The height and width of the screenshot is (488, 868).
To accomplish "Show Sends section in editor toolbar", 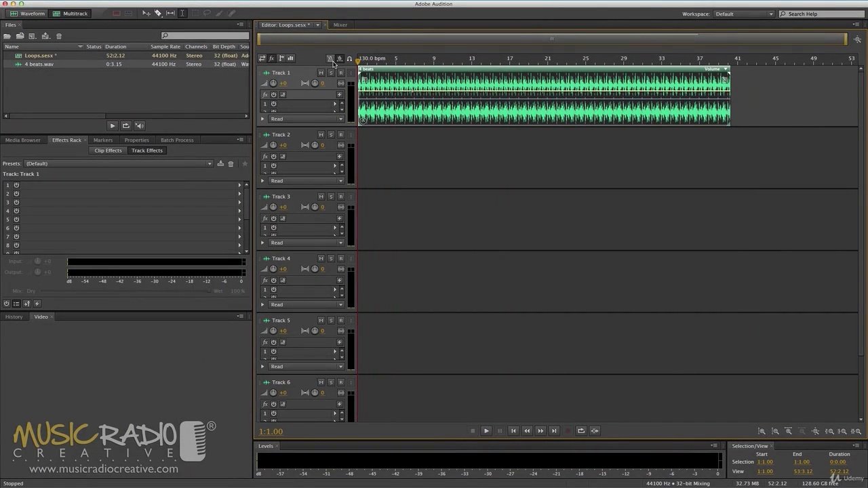I will (x=281, y=58).
